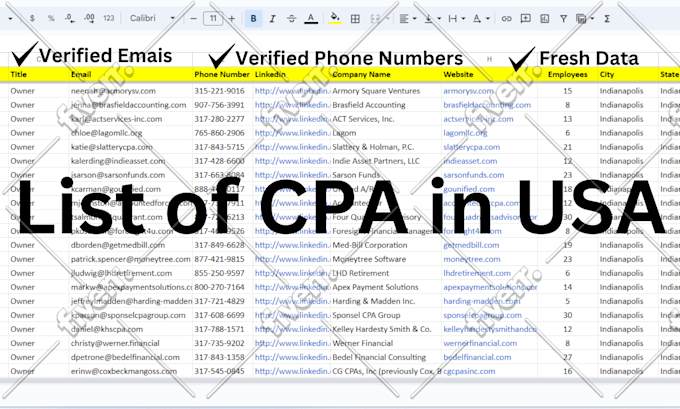Open lagomllc.org website link
The height and width of the screenshot is (409, 680).
coord(465,133)
